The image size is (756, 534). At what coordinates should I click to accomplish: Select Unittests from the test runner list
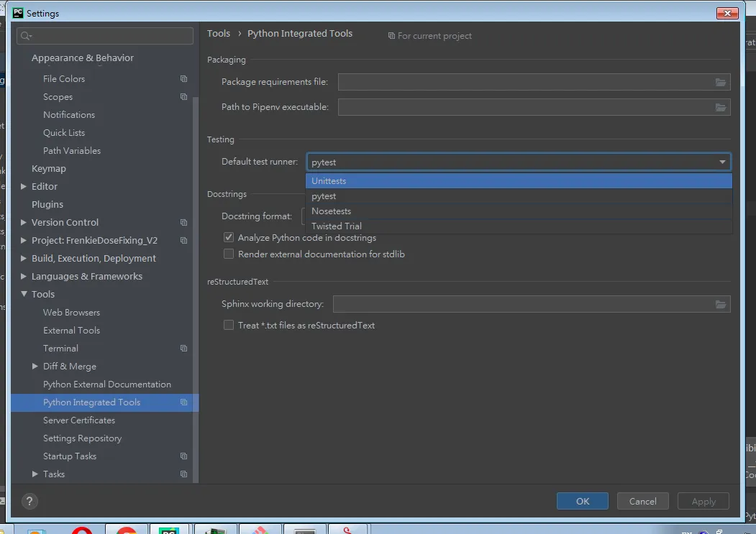click(519, 180)
